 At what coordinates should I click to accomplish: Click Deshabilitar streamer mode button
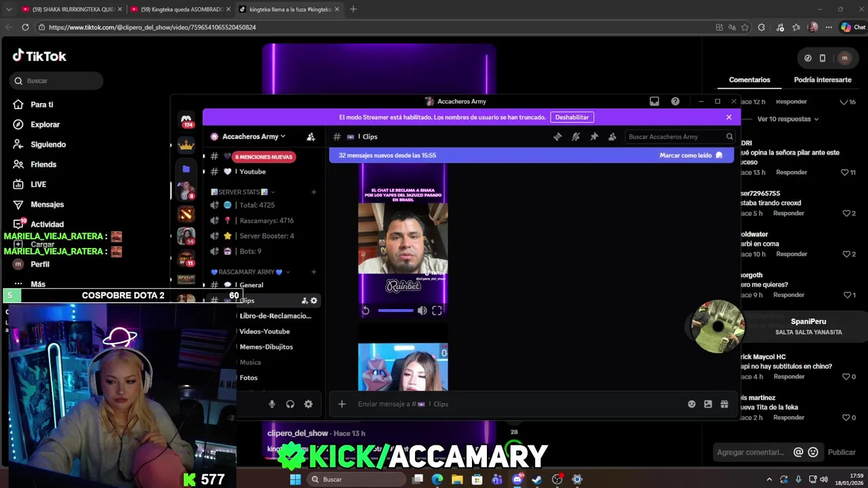click(x=572, y=117)
